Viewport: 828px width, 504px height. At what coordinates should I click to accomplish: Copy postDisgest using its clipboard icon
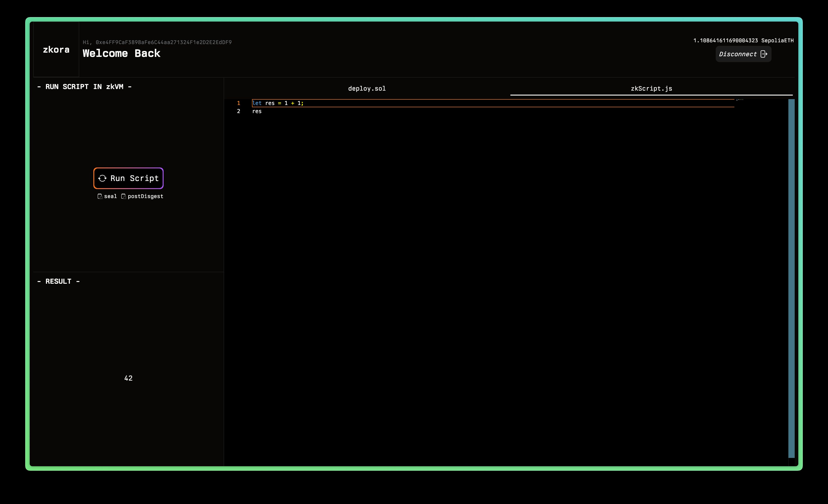(123, 196)
